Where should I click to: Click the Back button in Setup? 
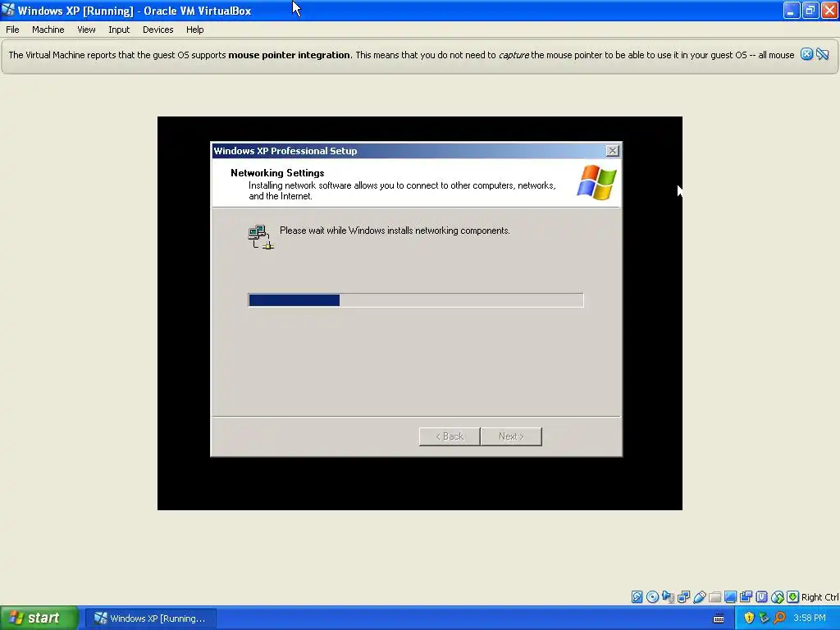pyautogui.click(x=450, y=436)
